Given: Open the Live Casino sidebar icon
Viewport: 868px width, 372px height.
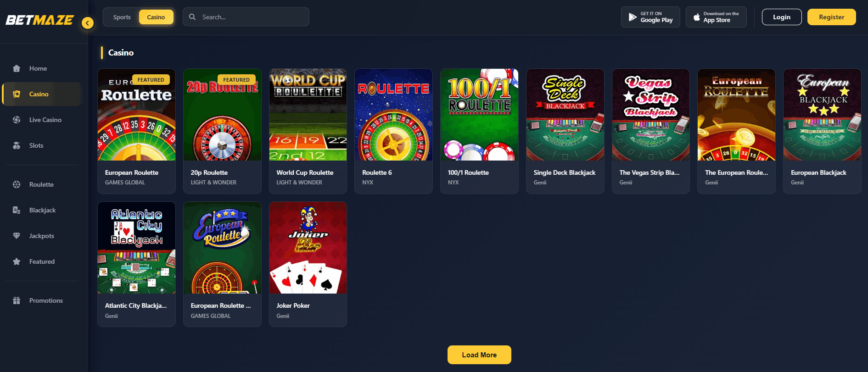Looking at the screenshot, I should tap(17, 120).
